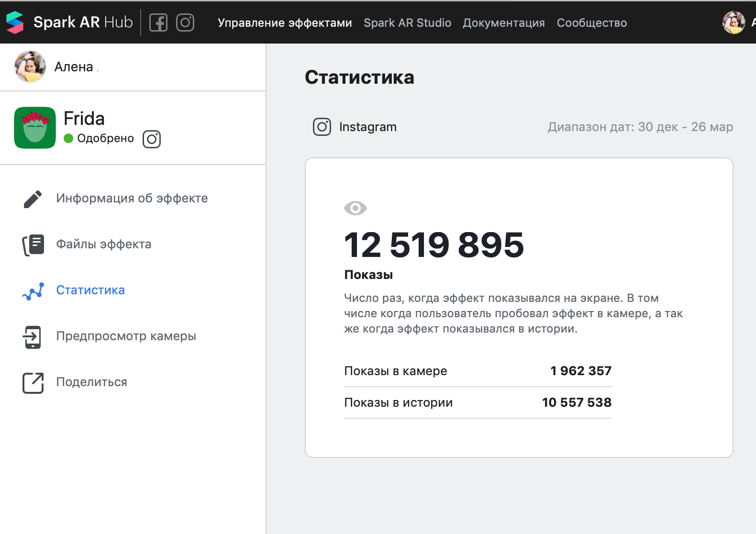The width and height of the screenshot is (756, 534).
Task: Click the value 1 962 357
Action: 581,371
